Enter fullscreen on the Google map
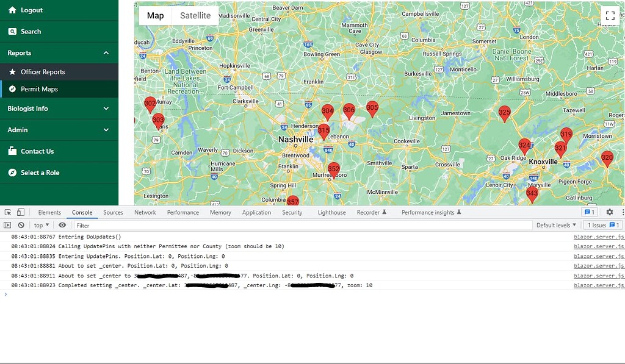The image size is (625, 364). [x=610, y=16]
